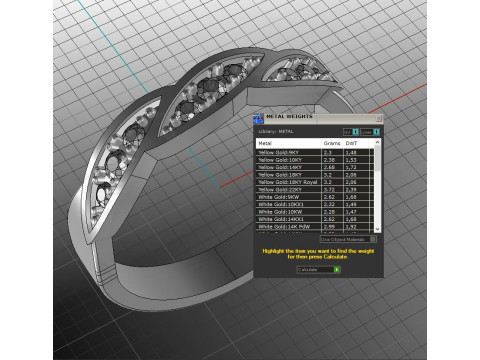The image size is (480, 360).
Task: Enable the Use Object Materials checkbox
Action: point(373,239)
